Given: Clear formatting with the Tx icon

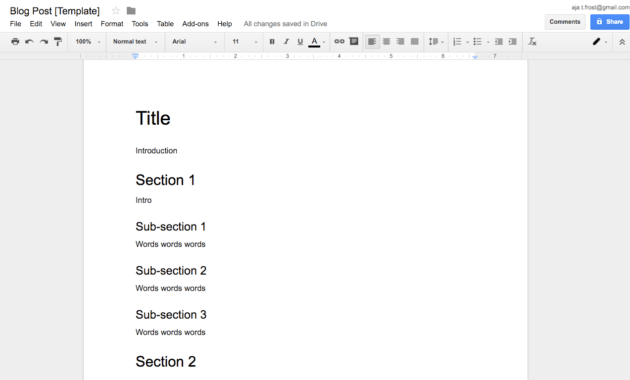Looking at the screenshot, I should (532, 41).
